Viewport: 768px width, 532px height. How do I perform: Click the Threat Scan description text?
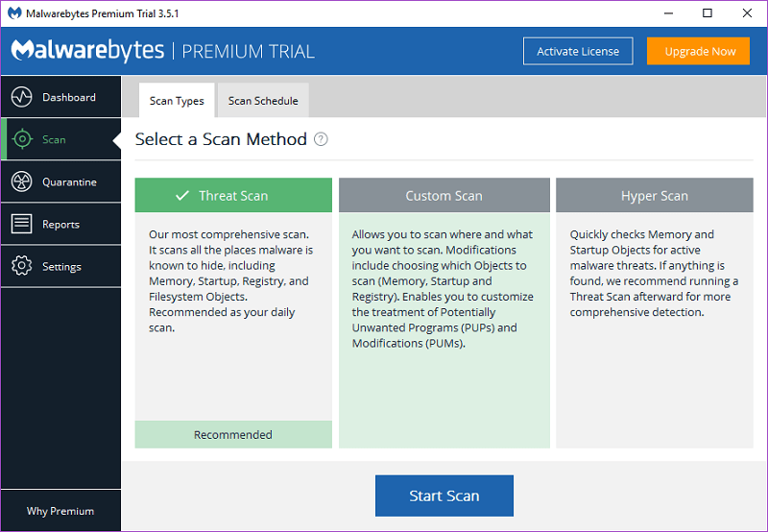pos(230,280)
